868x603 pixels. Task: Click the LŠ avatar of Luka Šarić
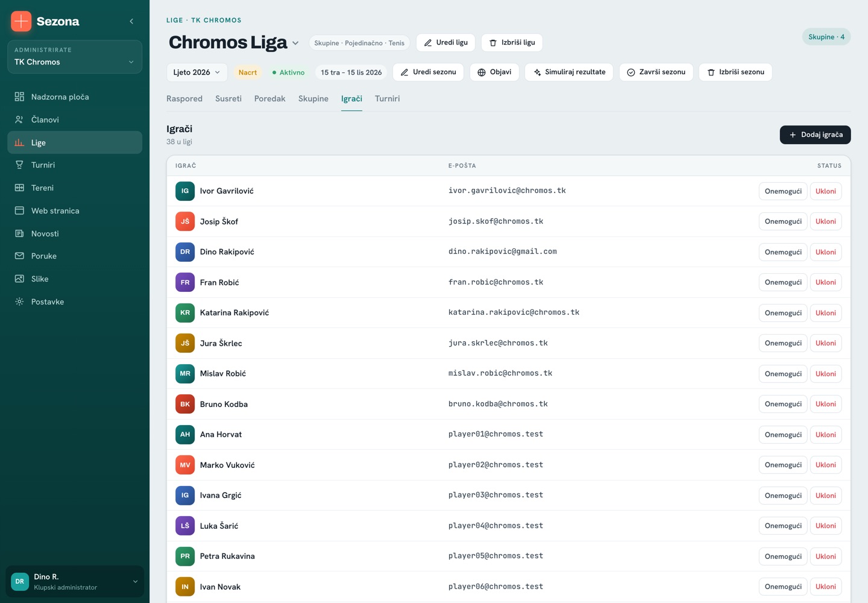click(185, 526)
